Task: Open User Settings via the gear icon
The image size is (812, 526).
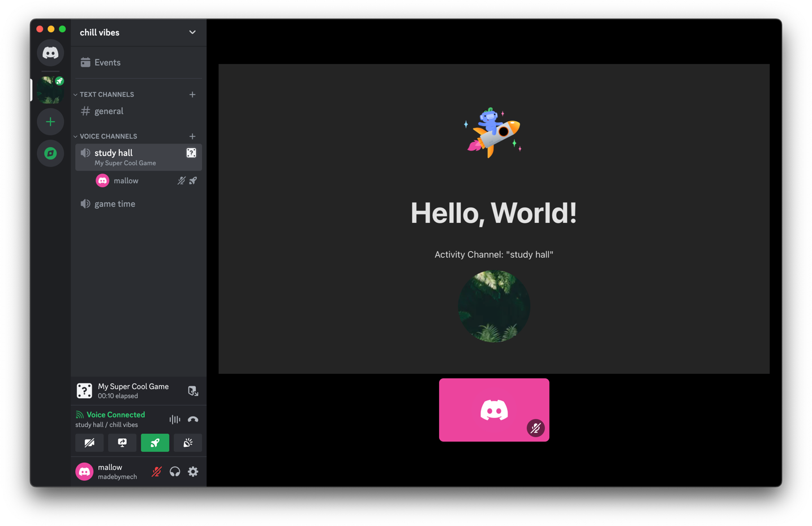Action: point(193,471)
